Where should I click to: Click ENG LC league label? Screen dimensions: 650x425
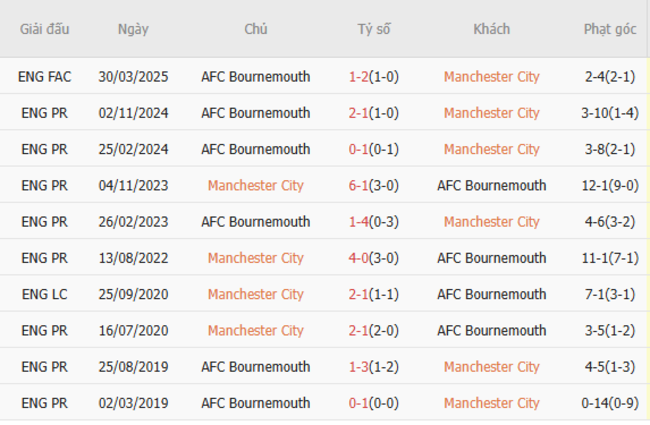click(45, 294)
